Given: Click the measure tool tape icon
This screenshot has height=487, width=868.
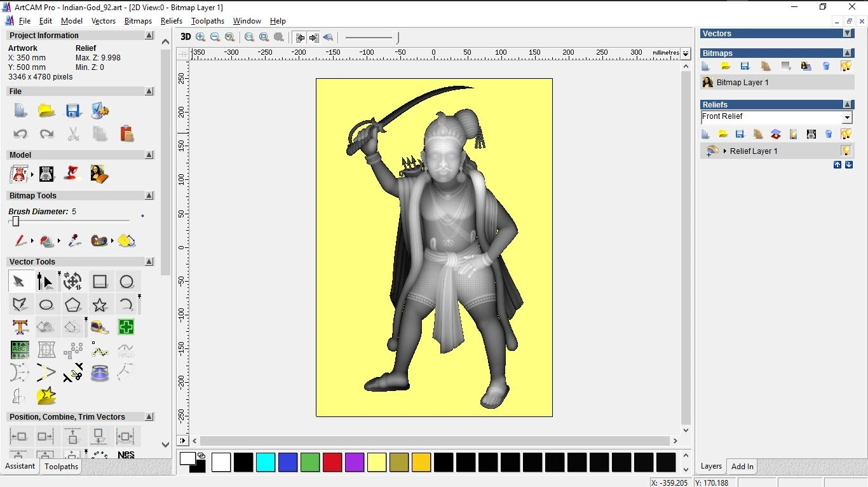Looking at the screenshot, I should tap(99, 327).
